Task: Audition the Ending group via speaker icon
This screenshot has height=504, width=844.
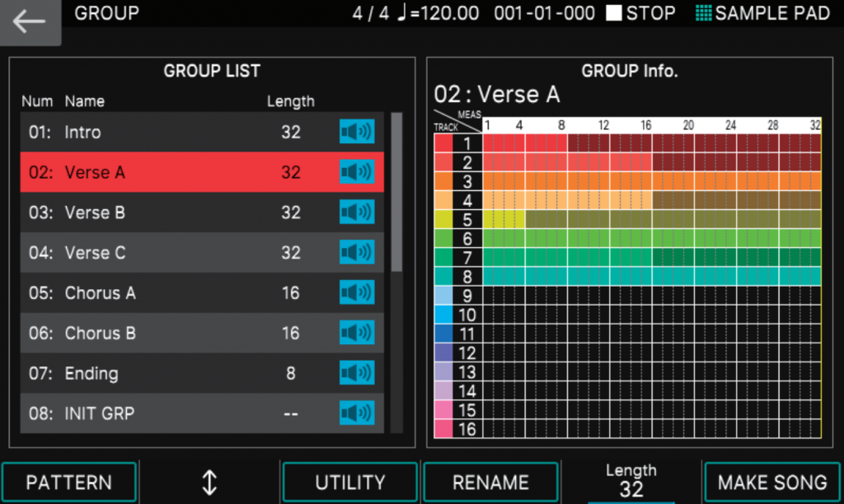Action: click(357, 373)
